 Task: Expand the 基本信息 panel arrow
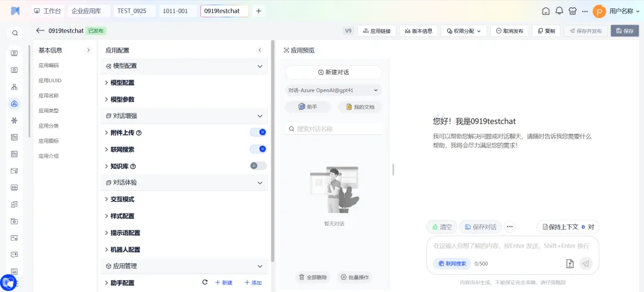click(x=88, y=50)
